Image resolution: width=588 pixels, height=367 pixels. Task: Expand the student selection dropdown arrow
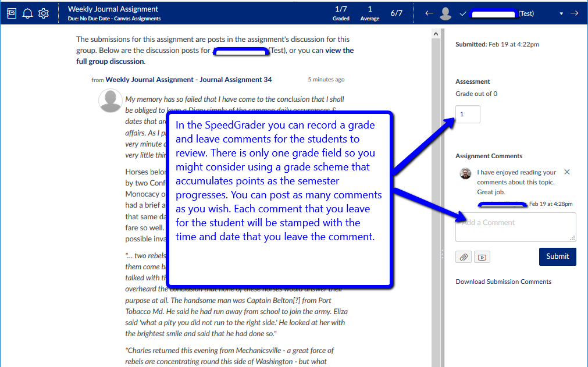point(561,13)
